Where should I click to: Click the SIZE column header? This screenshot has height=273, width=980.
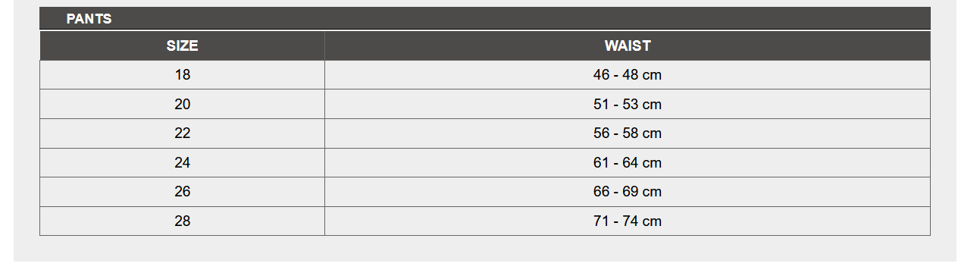[x=182, y=45]
